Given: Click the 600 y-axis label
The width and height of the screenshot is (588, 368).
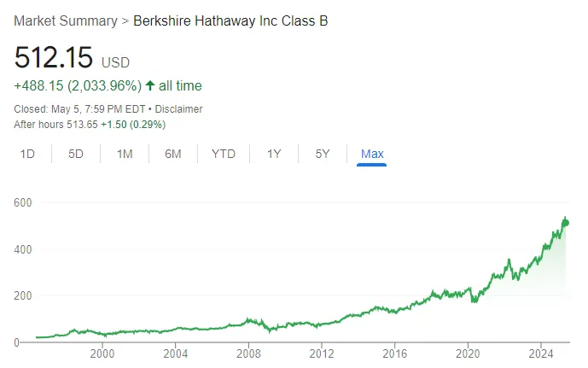Looking at the screenshot, I should [24, 202].
